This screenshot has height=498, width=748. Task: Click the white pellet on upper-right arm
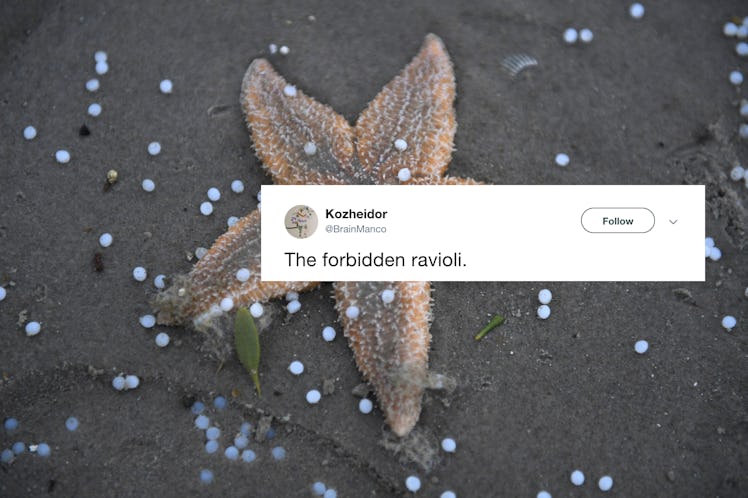(x=401, y=145)
